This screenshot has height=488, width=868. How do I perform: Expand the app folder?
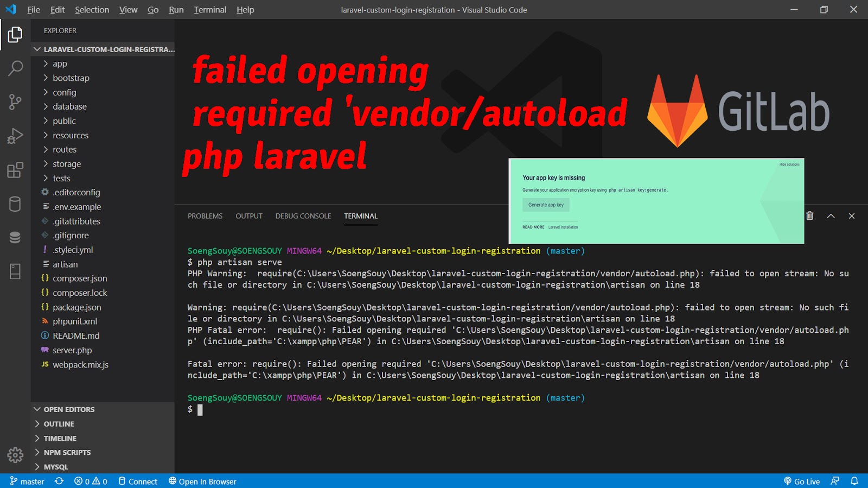(x=103, y=64)
